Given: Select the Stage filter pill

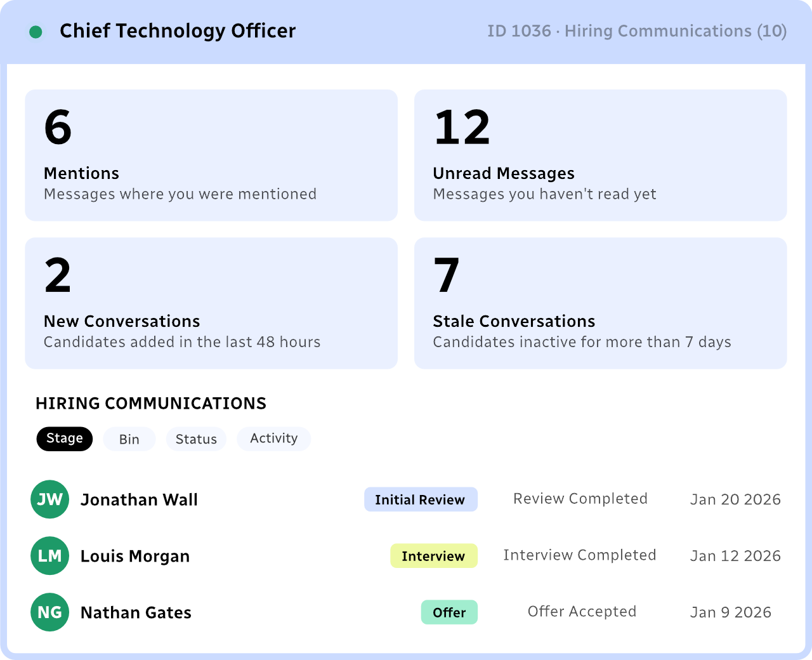Looking at the screenshot, I should pos(65,439).
